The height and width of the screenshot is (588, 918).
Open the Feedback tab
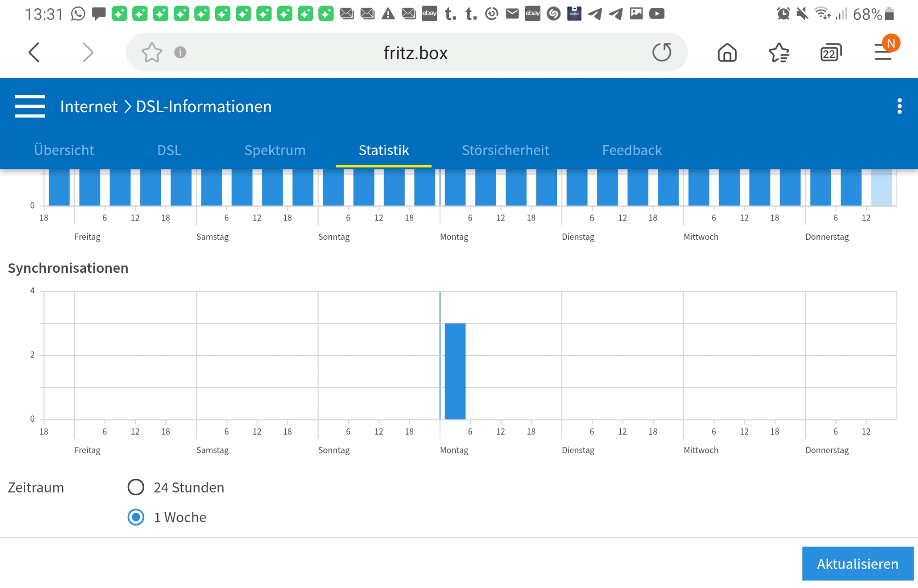(x=632, y=150)
